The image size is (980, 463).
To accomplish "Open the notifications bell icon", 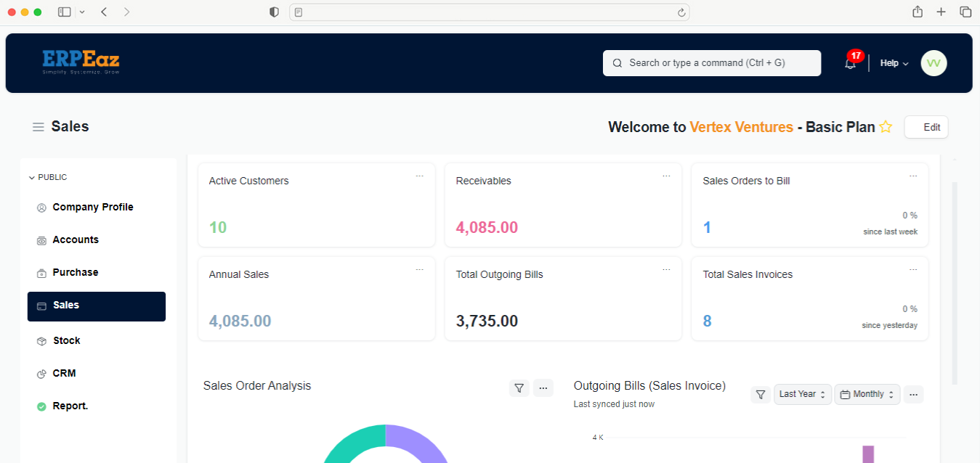I will click(850, 64).
